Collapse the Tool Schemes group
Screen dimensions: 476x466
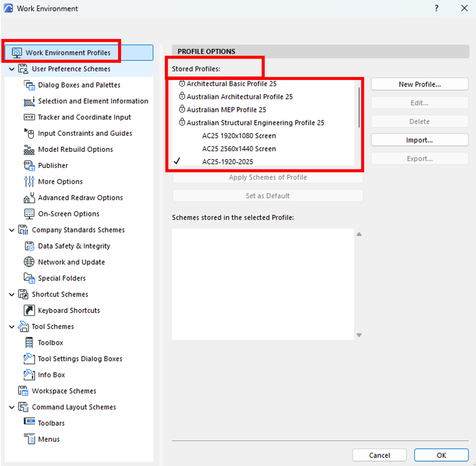[x=12, y=327]
